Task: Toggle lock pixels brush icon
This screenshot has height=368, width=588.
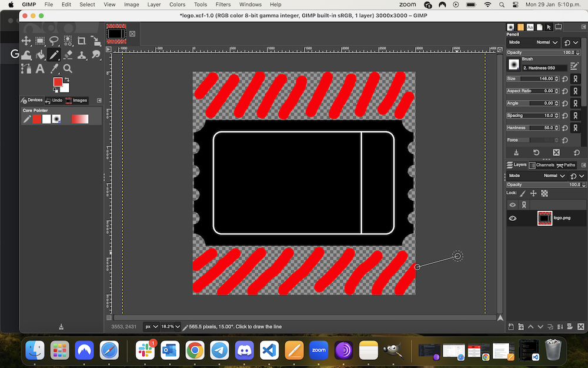Action: 523,193
